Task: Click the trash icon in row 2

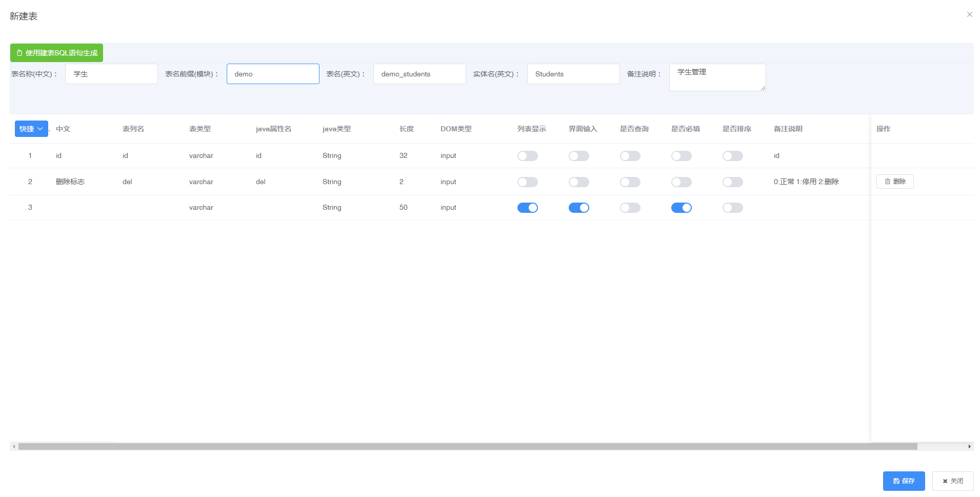Action: pyautogui.click(x=888, y=182)
